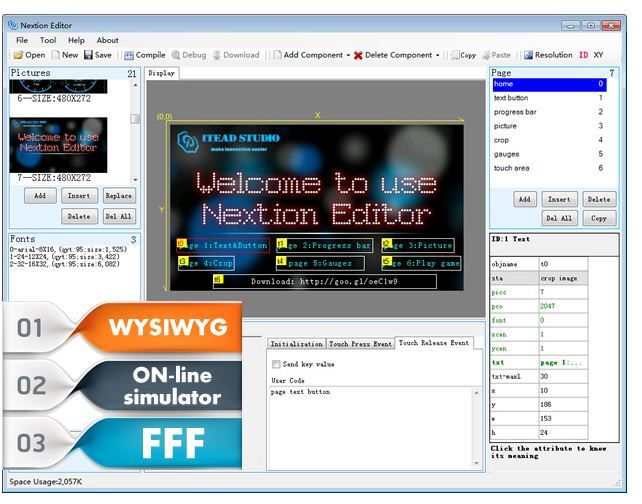This screenshot has height=504, width=642.
Task: Click Replace button in Pictures panel
Action: click(x=119, y=196)
